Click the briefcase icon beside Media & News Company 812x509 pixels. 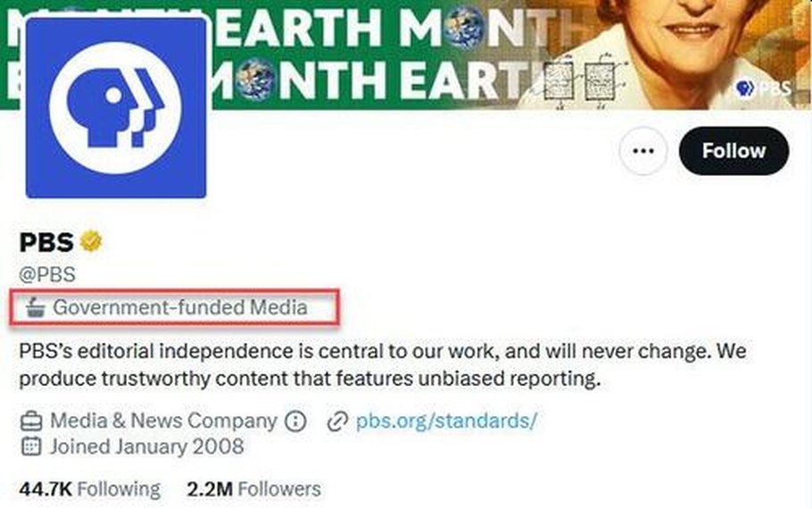tap(31, 421)
